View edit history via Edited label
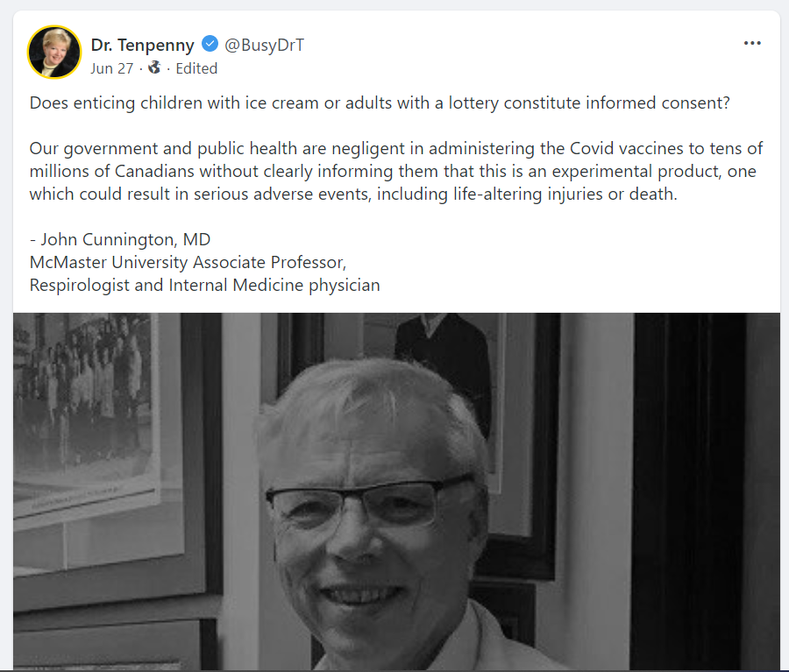 pos(196,68)
